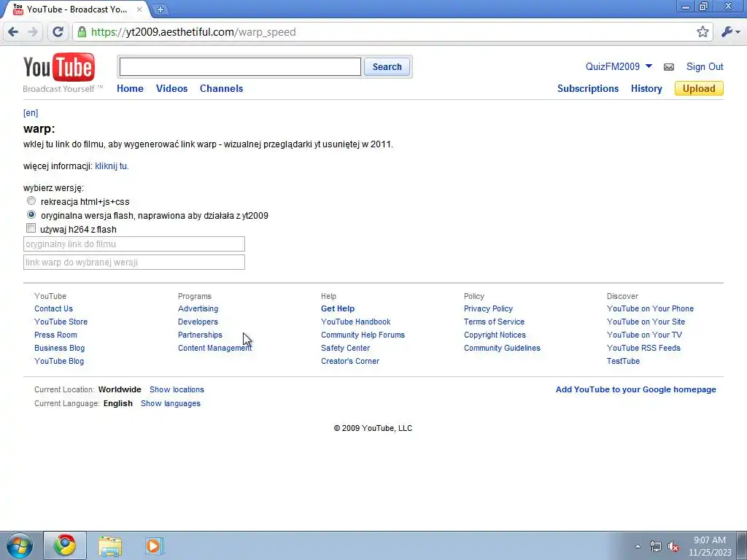Click the QuizFM2009 username link
The image size is (747, 560).
tap(613, 66)
